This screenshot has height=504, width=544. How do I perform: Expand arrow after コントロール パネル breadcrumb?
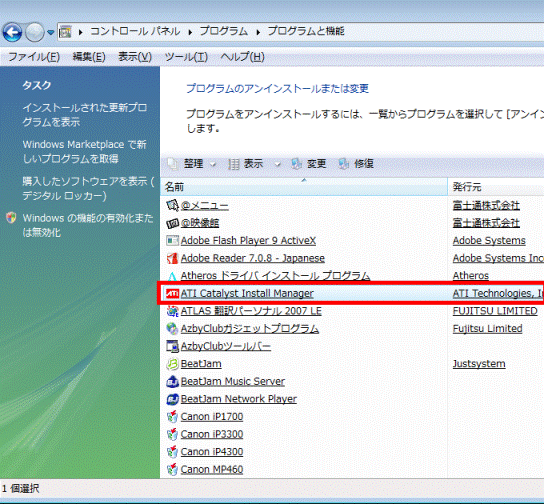coord(190,32)
